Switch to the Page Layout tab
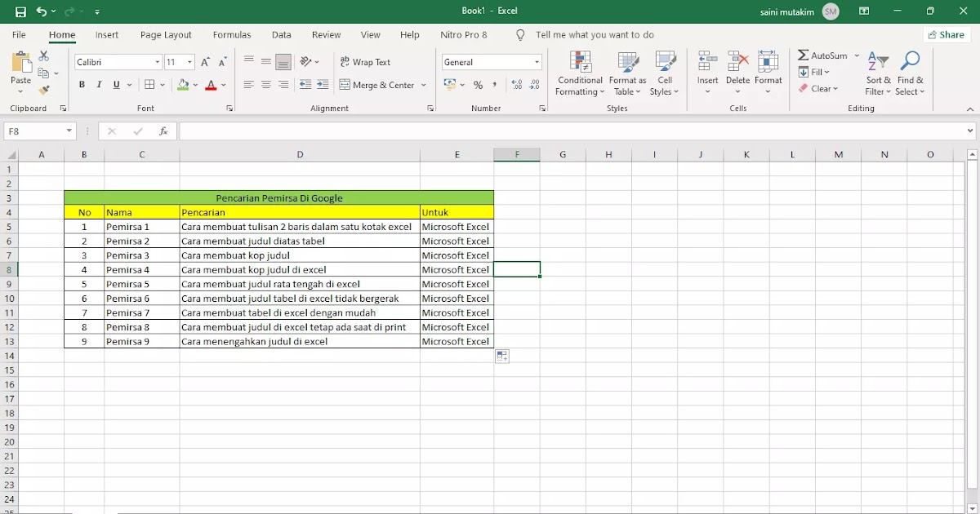 (x=166, y=35)
